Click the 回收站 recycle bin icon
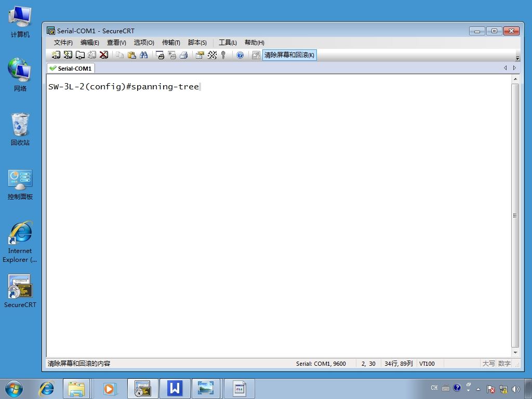Image resolution: width=532 pixels, height=399 pixels. coord(20,129)
